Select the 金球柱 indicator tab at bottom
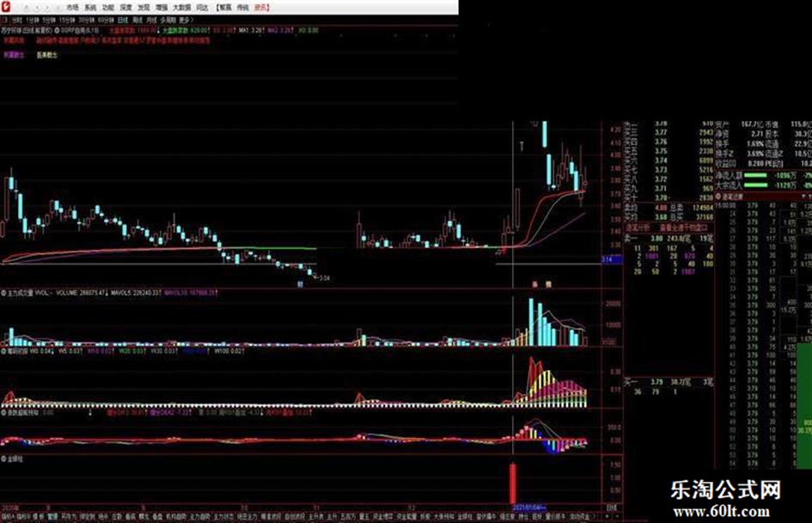This screenshot has width=812, height=523. (x=465, y=516)
